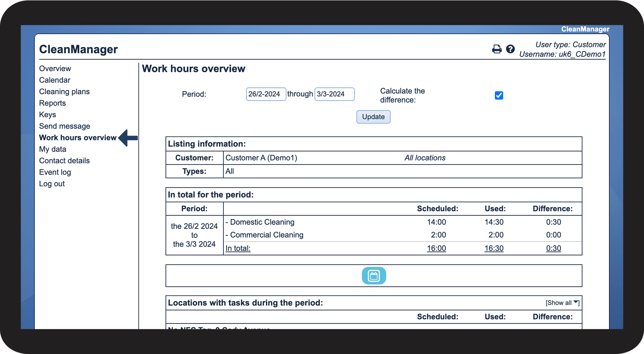The height and width of the screenshot is (354, 644).
Task: Click the blue calendar icon button
Action: 374,276
